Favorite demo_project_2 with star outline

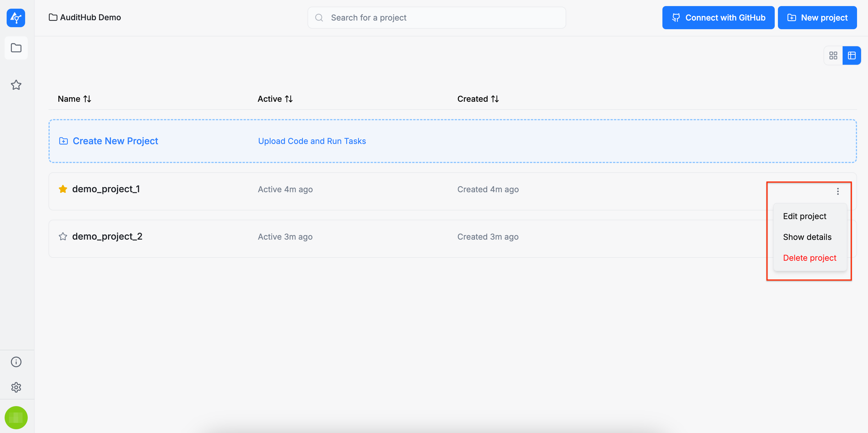tap(63, 236)
